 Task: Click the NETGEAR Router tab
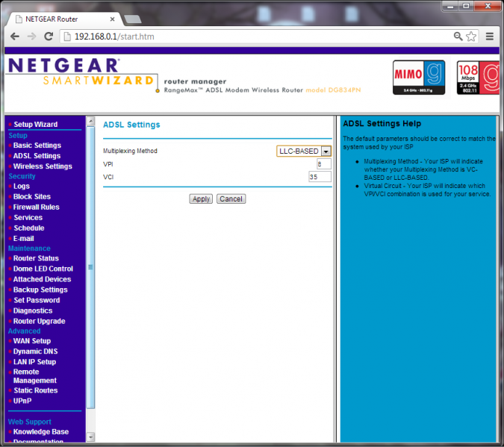click(x=64, y=19)
